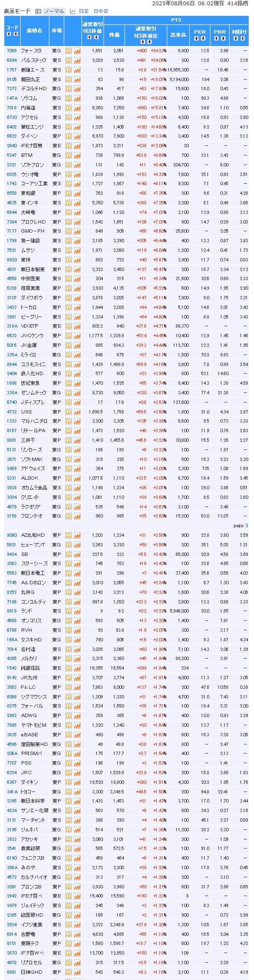Open the chart icon for 内海造
This screenshot has width=254, height=980.
(x=77, y=108)
